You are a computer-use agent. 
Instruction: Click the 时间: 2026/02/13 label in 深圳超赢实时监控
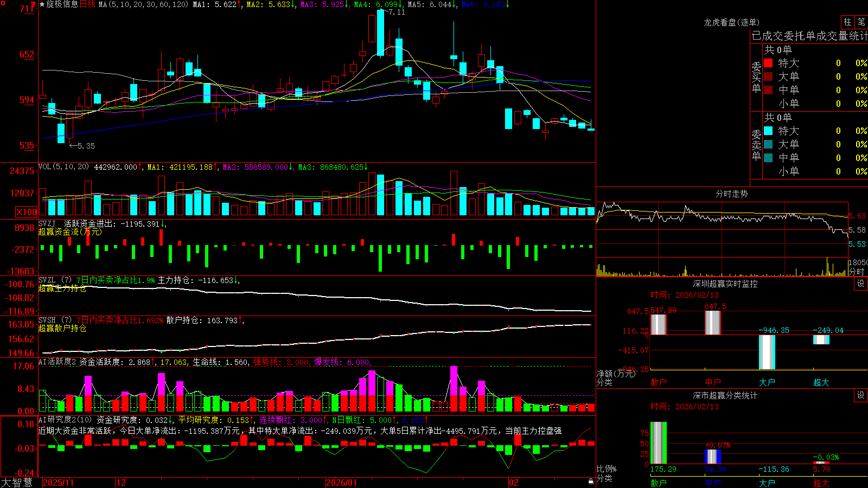tap(685, 295)
